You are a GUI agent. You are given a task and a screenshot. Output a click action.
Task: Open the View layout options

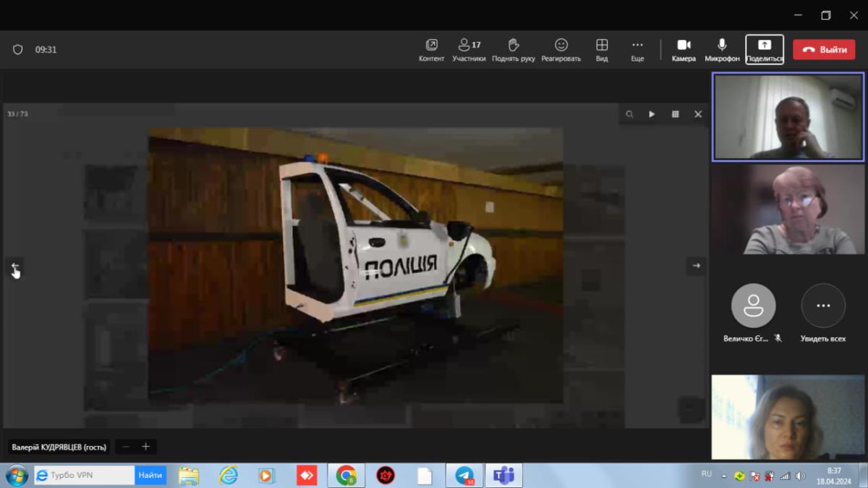click(602, 49)
